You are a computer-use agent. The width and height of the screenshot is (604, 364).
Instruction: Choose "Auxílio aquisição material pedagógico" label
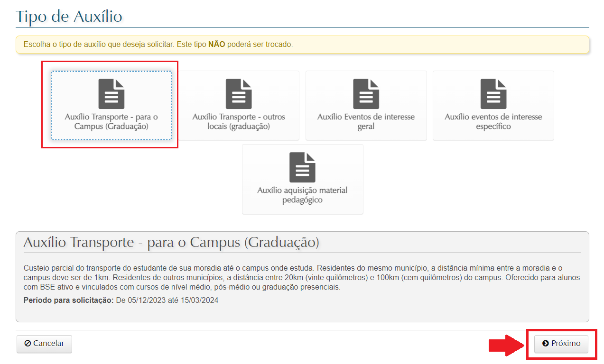[302, 195]
